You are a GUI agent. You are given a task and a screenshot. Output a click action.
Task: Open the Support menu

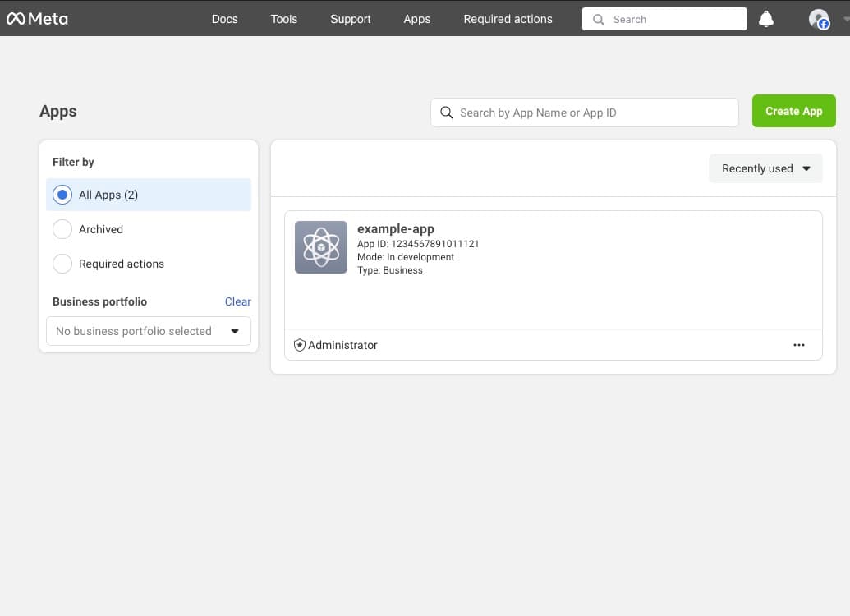(x=350, y=19)
